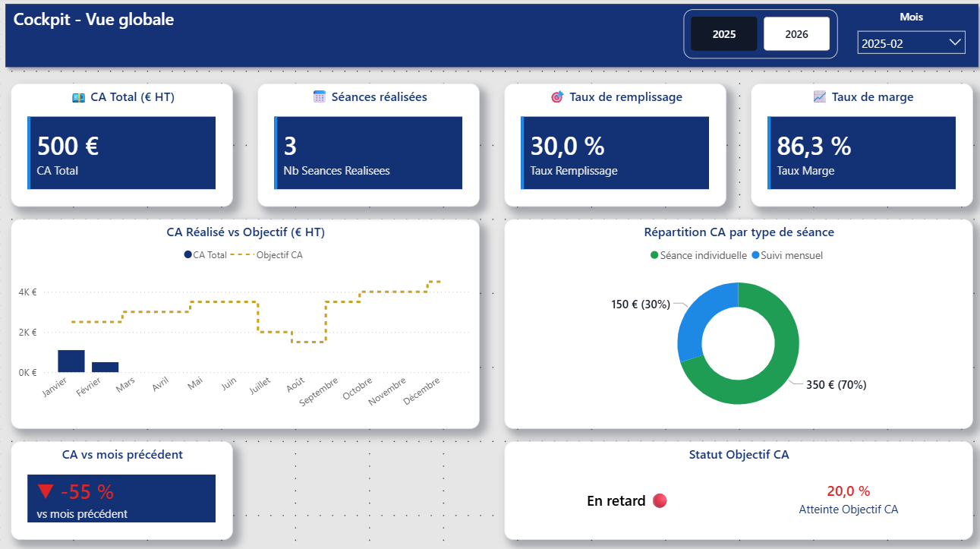Select the Janvier bar in CA chart
Screen dimensions: 980x549
click(71, 361)
